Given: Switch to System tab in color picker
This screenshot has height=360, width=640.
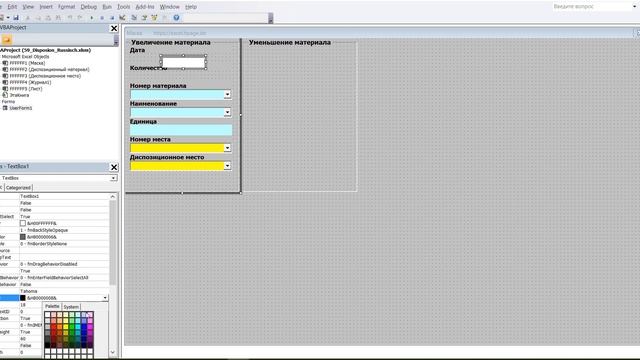Looking at the screenshot, I should [x=71, y=307].
